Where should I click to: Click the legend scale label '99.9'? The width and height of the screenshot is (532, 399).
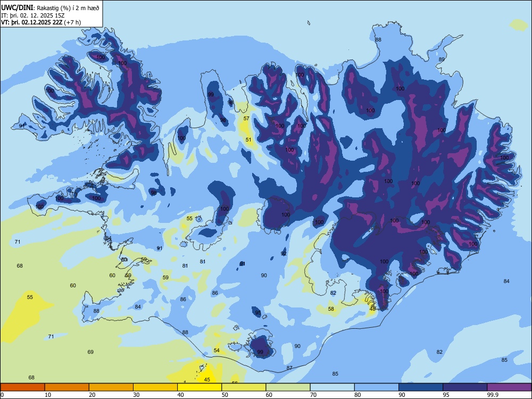pyautogui.click(x=493, y=395)
